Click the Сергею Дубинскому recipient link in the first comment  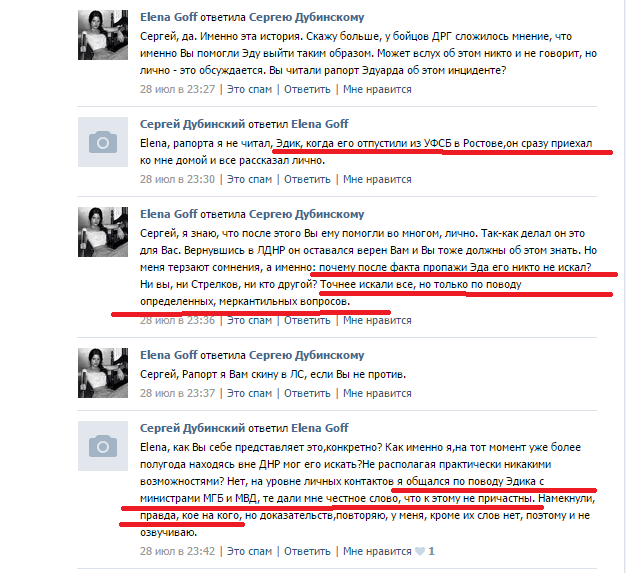[306, 17]
